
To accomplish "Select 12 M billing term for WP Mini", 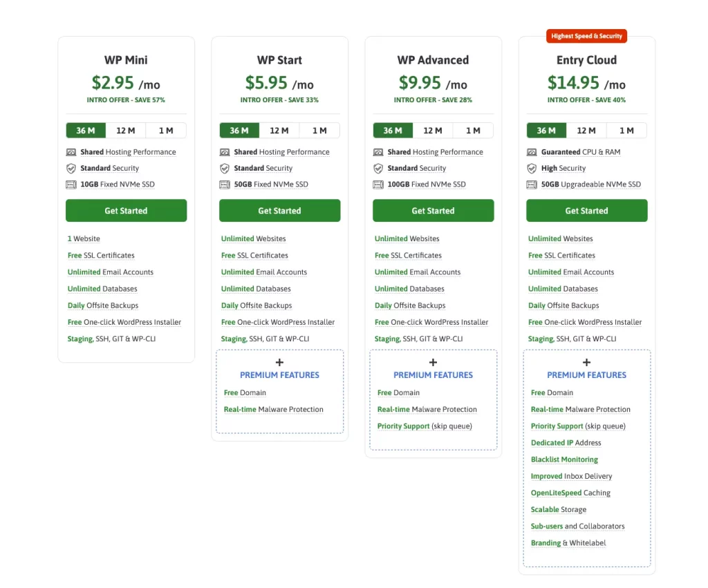I will pos(126,131).
